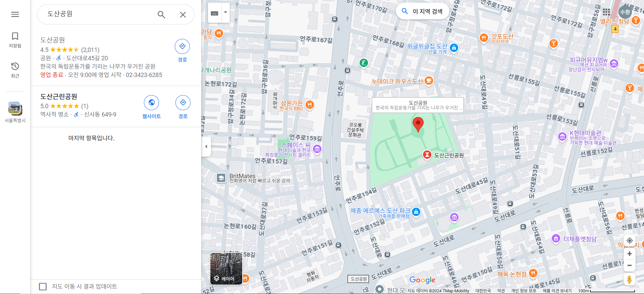Open the 최근 recent history
The image size is (644, 294).
click(x=15, y=70)
